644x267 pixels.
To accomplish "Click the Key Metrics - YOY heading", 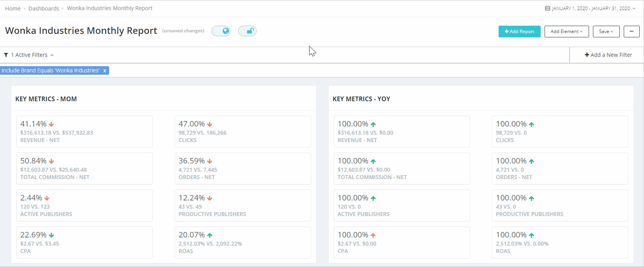I will (361, 99).
